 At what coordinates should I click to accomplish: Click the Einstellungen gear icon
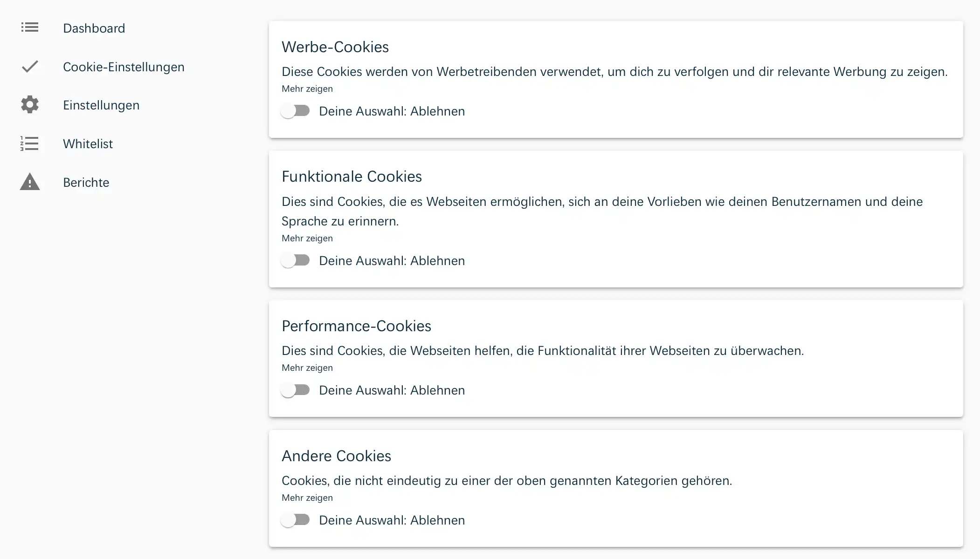pyautogui.click(x=30, y=105)
